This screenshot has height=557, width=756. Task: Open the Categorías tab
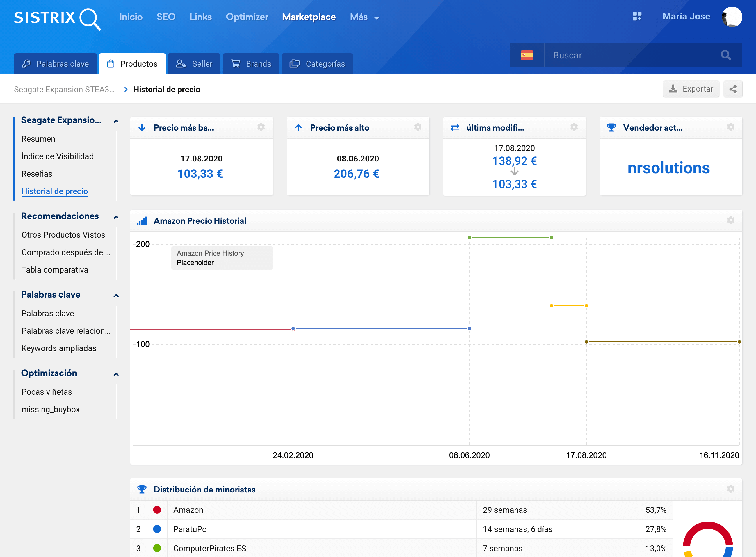tap(317, 64)
